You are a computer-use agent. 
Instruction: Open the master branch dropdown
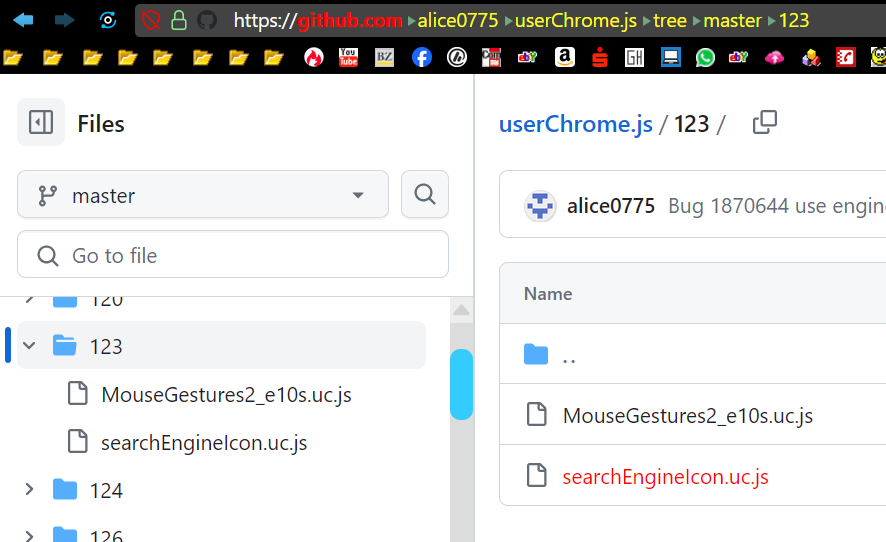[203, 195]
